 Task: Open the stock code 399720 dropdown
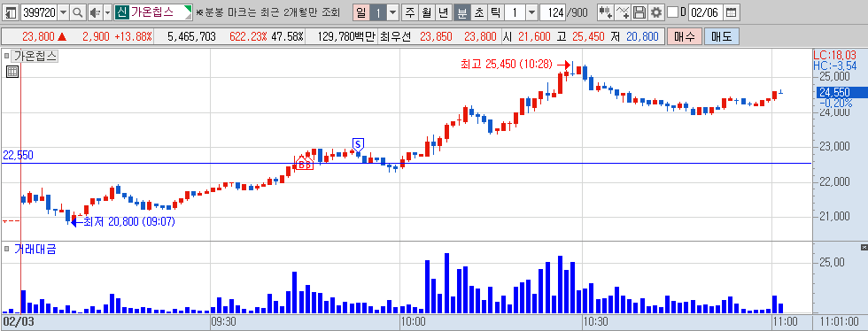coord(63,12)
